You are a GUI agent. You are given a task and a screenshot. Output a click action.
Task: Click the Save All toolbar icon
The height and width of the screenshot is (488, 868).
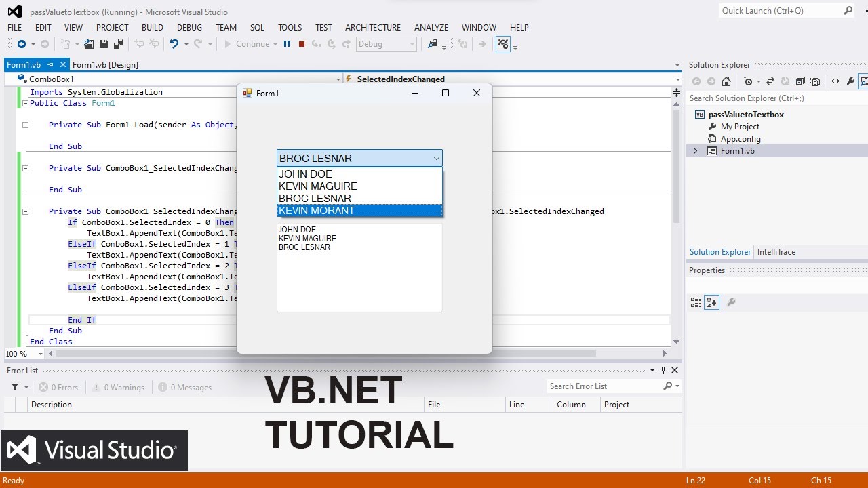[119, 44]
